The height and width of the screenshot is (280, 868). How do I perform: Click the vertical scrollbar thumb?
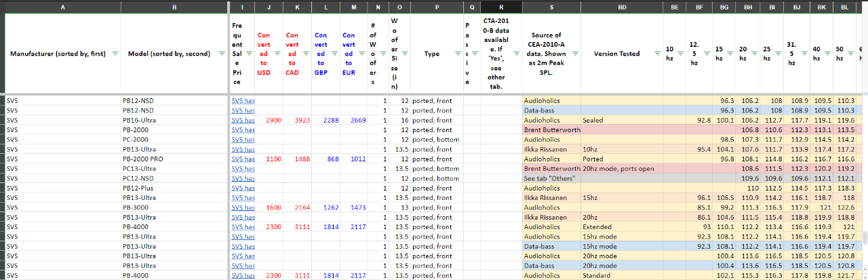click(x=864, y=239)
